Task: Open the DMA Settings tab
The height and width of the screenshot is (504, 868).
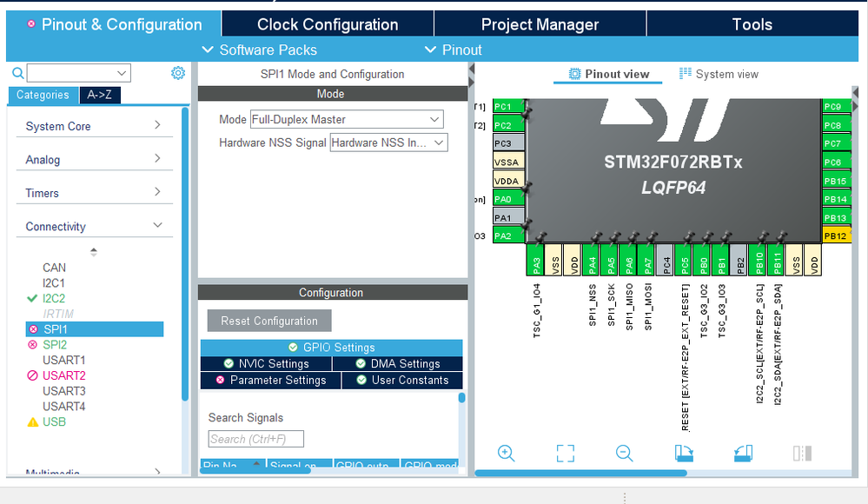Action: click(398, 363)
